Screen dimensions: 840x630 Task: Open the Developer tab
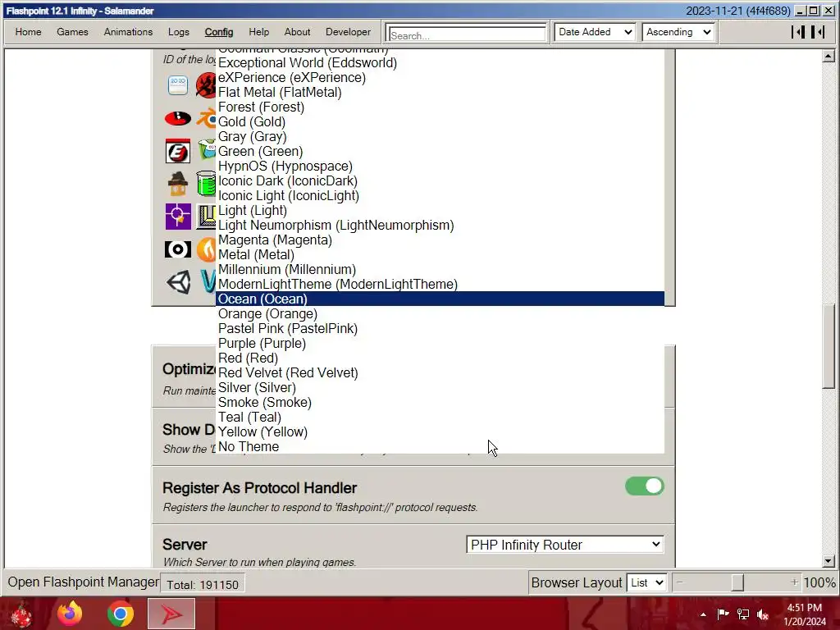tap(348, 32)
